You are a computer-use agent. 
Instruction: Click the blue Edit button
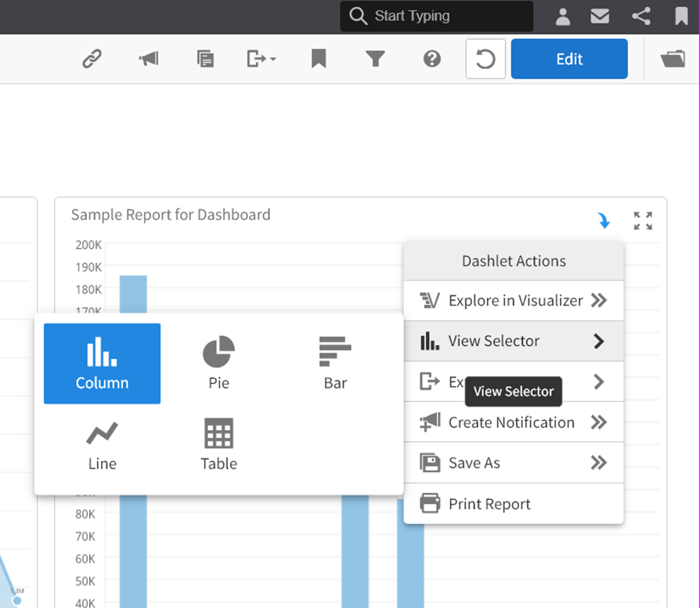(569, 60)
